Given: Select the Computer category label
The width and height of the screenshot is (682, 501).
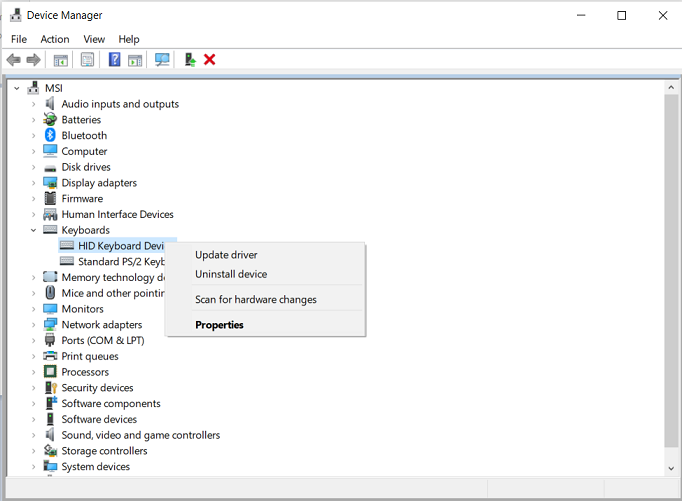Looking at the screenshot, I should 84,151.
